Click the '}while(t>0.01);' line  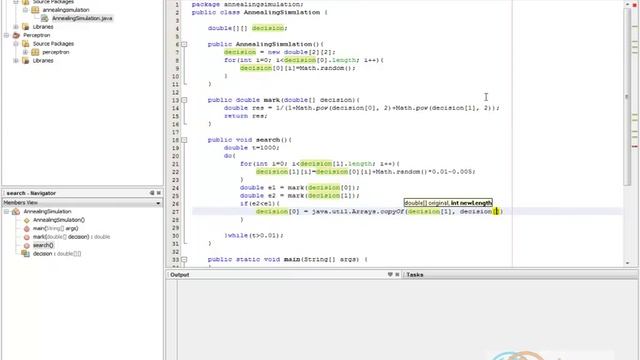point(253,236)
